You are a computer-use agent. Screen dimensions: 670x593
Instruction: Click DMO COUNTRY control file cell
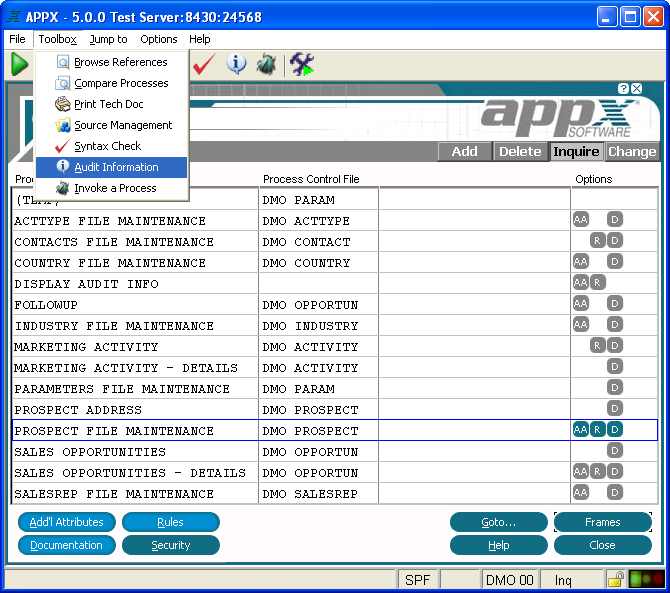click(x=318, y=263)
